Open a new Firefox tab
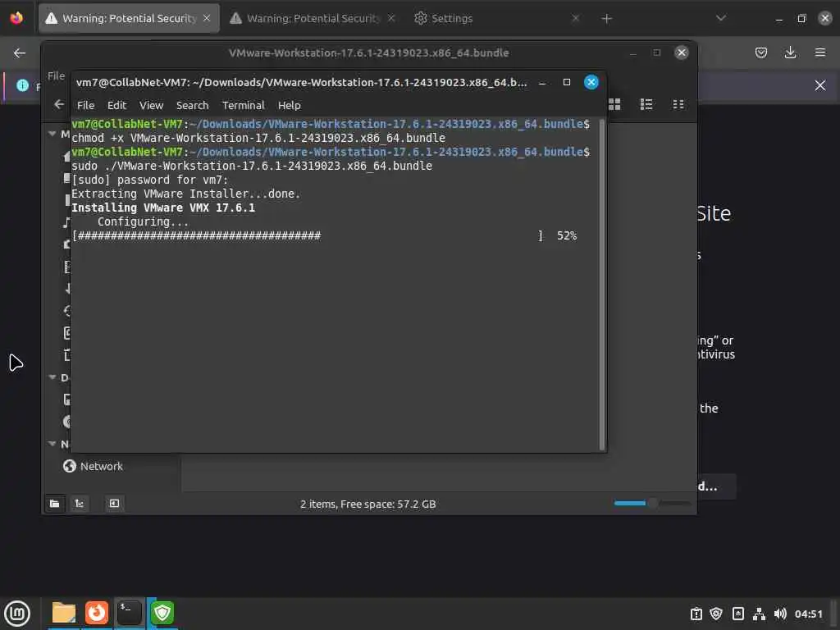This screenshot has width=840, height=630. coord(606,19)
